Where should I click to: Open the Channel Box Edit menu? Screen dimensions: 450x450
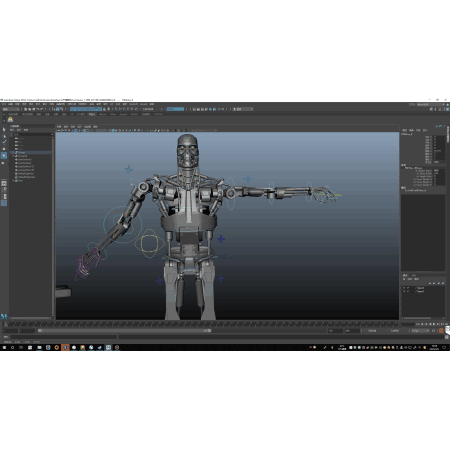pos(411,130)
